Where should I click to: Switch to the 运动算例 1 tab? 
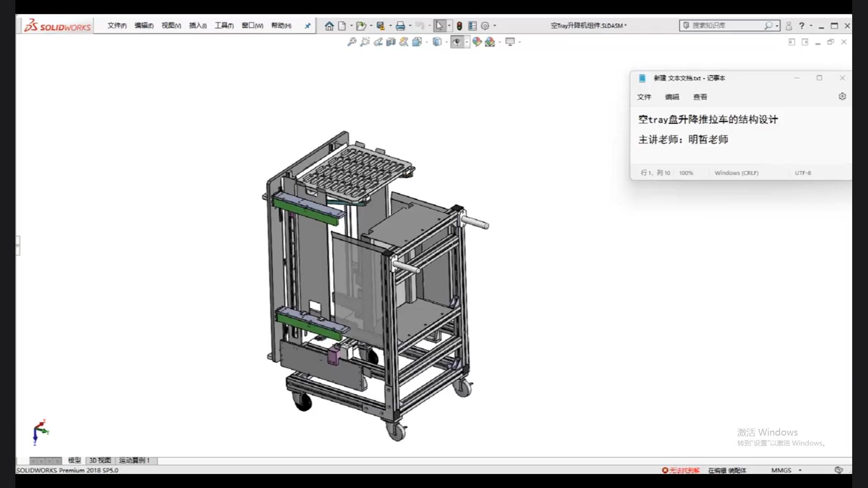coord(134,460)
